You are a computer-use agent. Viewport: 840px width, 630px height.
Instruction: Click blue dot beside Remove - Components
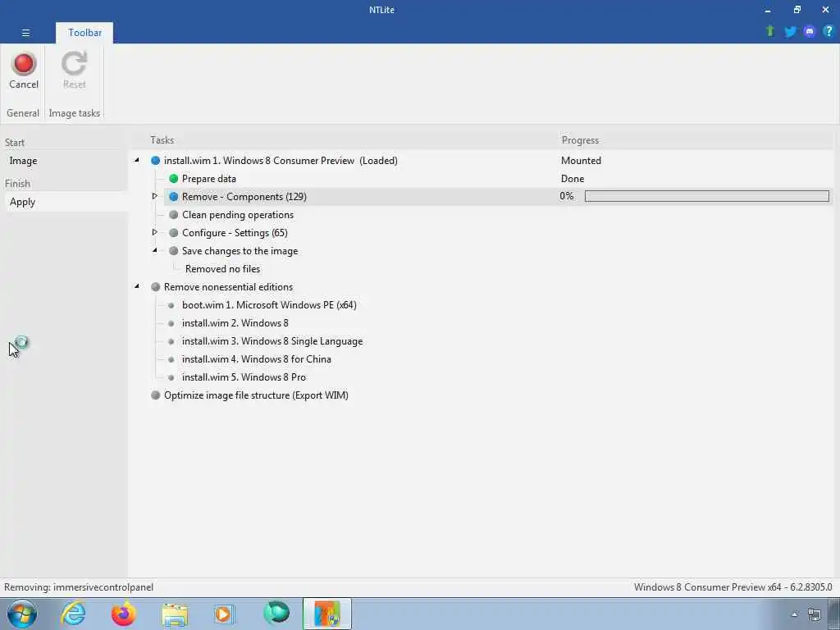point(174,197)
